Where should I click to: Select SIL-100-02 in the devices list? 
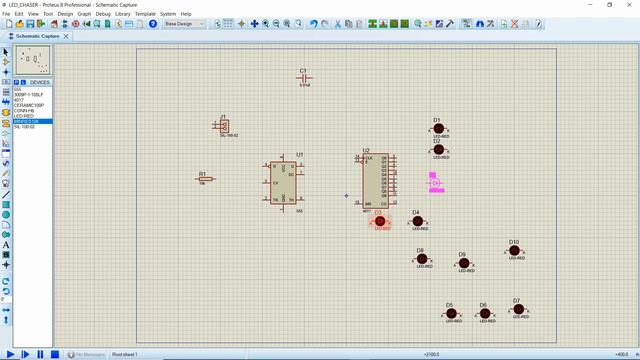pos(24,127)
